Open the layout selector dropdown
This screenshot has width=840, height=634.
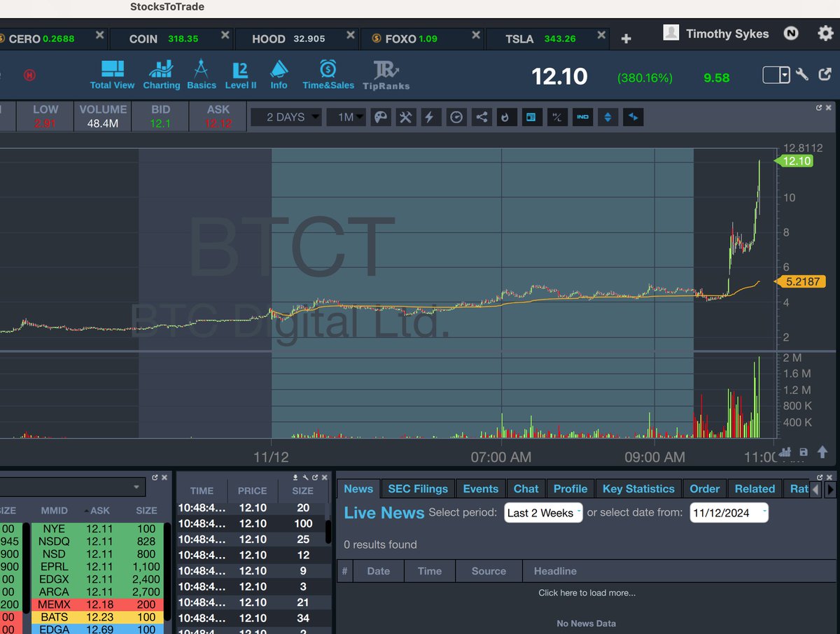pyautogui.click(x=776, y=74)
